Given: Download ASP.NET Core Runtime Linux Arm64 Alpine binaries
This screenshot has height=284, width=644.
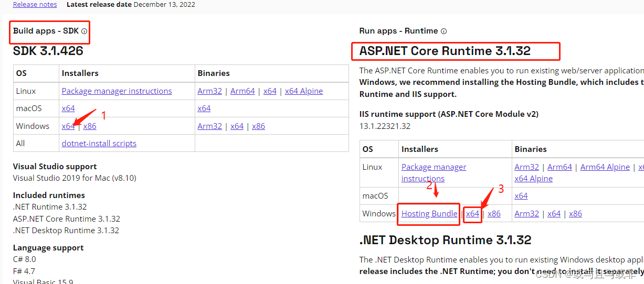Looking at the screenshot, I should [605, 167].
